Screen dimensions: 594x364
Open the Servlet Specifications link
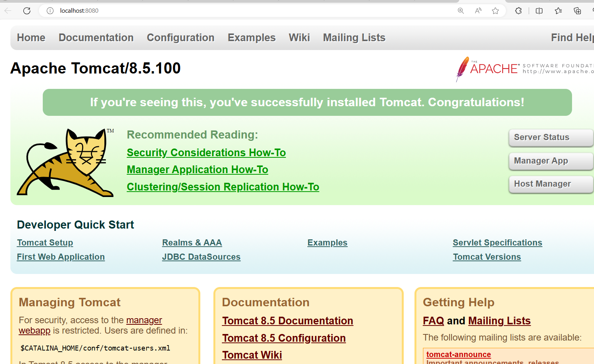pyautogui.click(x=497, y=243)
